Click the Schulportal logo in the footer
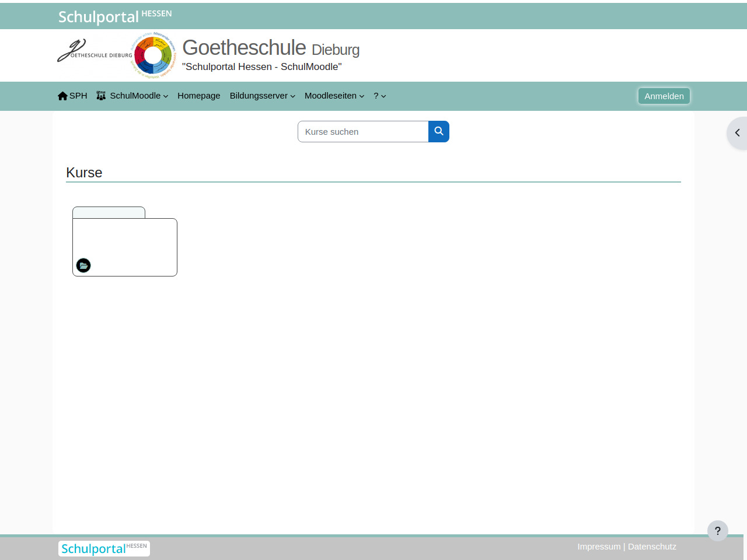This screenshot has width=747, height=560. click(104, 548)
